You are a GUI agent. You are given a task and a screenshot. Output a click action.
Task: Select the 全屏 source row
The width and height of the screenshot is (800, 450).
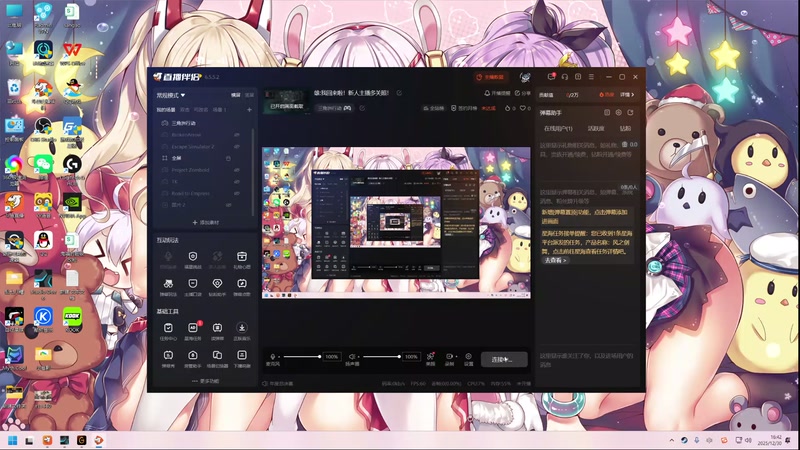point(203,158)
